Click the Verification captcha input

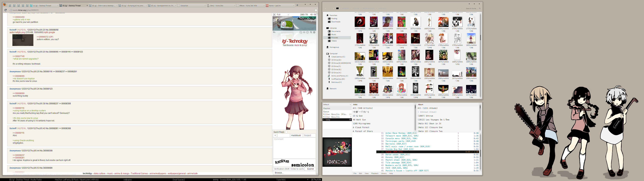(x=289, y=169)
